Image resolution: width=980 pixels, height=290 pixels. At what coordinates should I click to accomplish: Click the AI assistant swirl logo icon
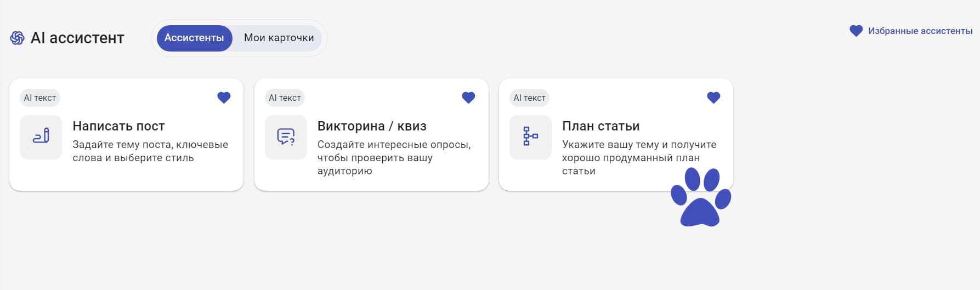pyautogui.click(x=17, y=38)
